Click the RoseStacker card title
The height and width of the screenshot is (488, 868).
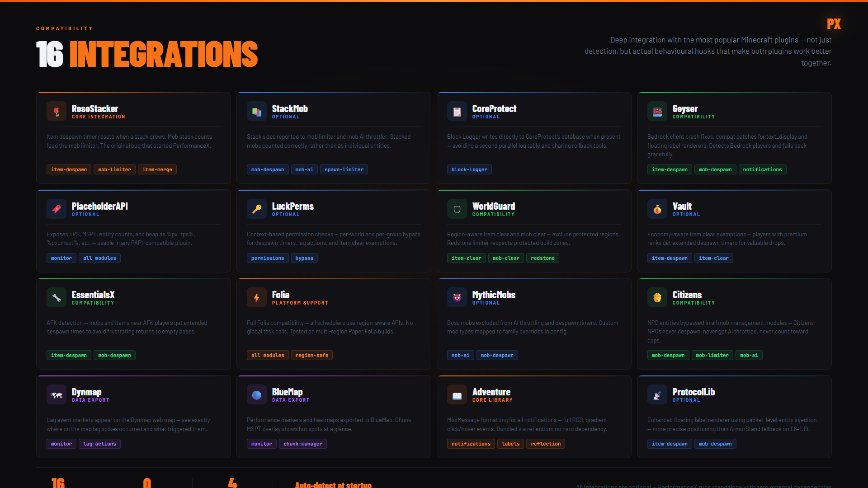pyautogui.click(x=95, y=108)
